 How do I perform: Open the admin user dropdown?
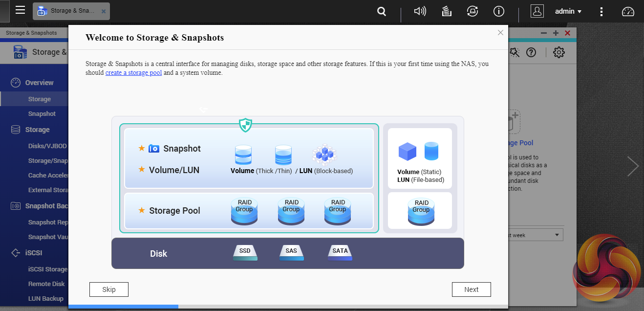[x=568, y=11]
